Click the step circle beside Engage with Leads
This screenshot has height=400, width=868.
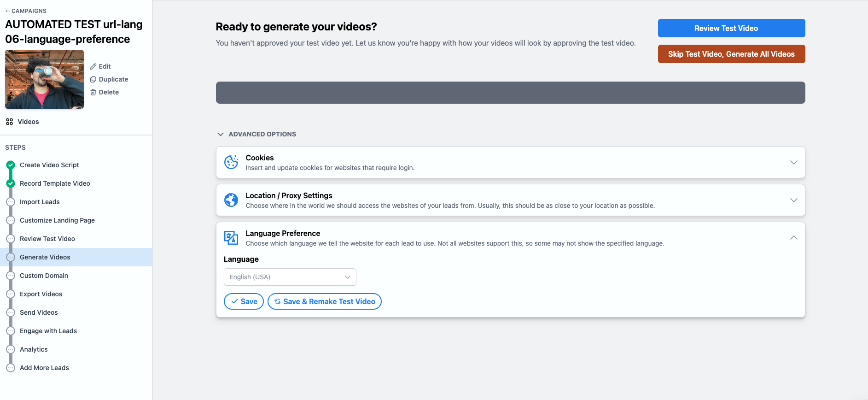11,331
